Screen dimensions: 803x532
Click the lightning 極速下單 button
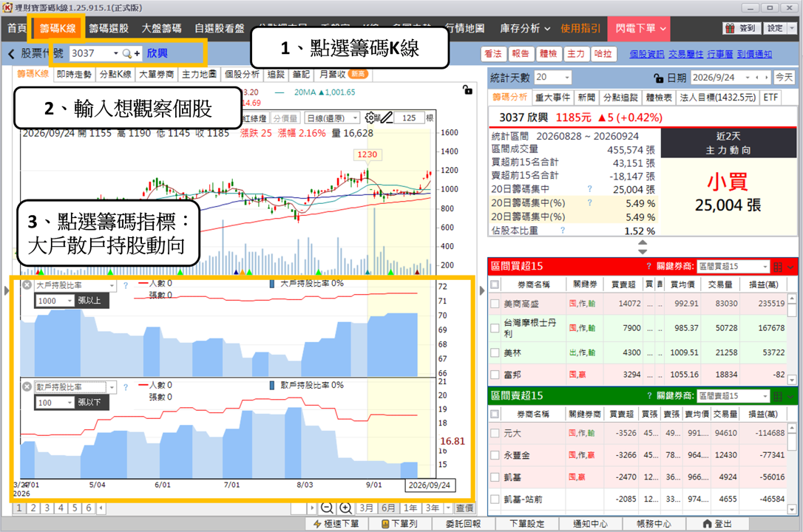[336, 524]
